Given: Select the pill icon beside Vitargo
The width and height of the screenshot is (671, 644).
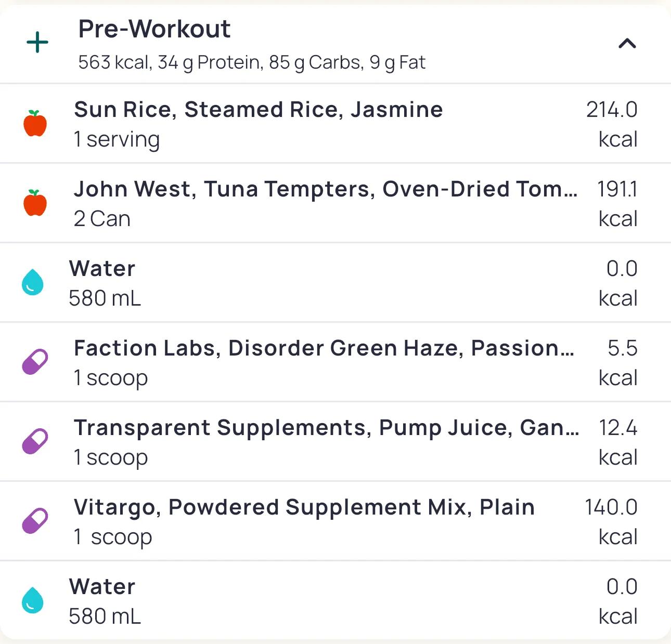Looking at the screenshot, I should pyautogui.click(x=35, y=521).
